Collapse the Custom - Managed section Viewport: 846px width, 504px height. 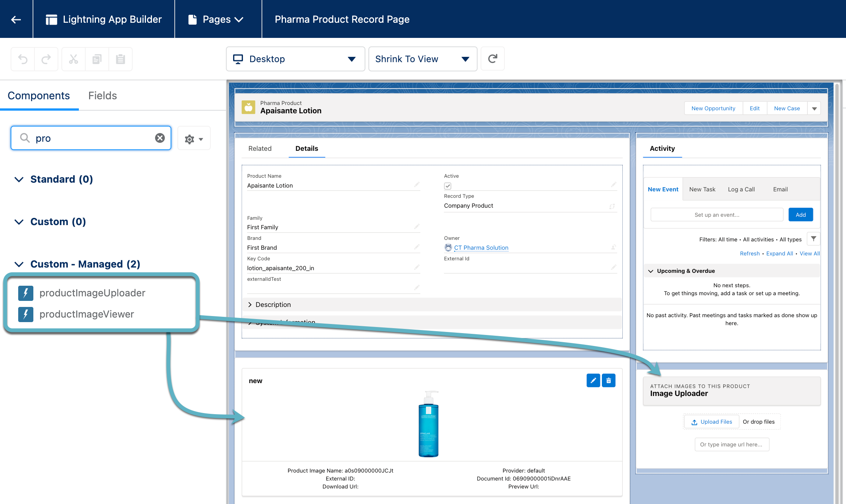19,264
